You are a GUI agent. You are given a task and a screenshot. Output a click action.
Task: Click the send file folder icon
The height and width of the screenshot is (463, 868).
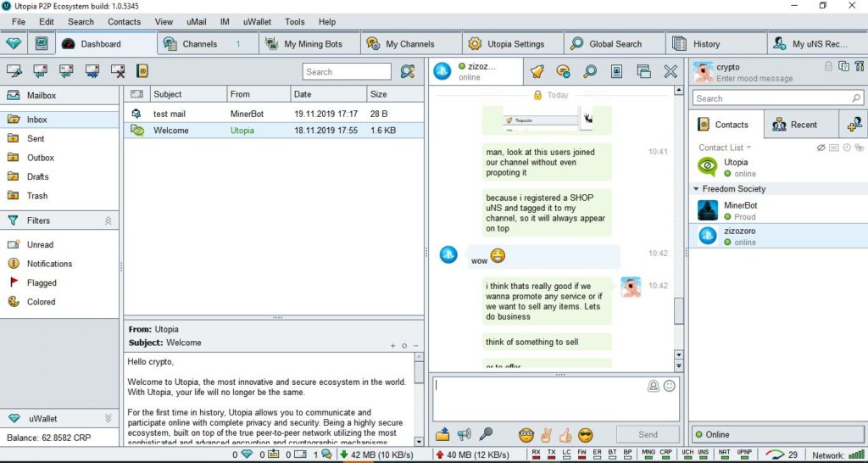click(x=442, y=435)
